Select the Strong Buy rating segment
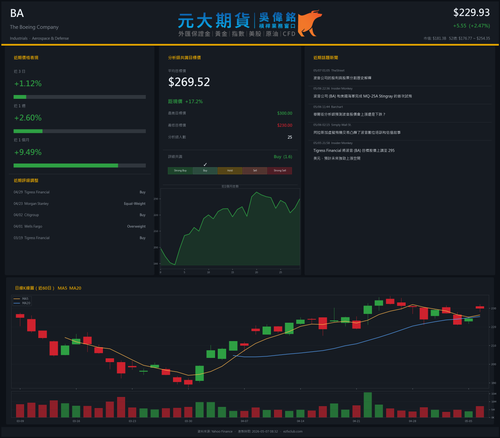Screen dimensions: 500x438 (x=180, y=171)
